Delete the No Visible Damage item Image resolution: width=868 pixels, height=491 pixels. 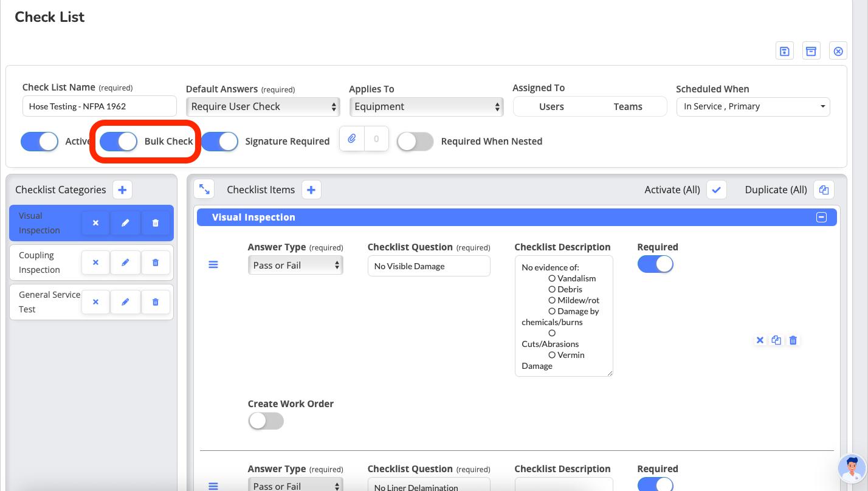(793, 340)
